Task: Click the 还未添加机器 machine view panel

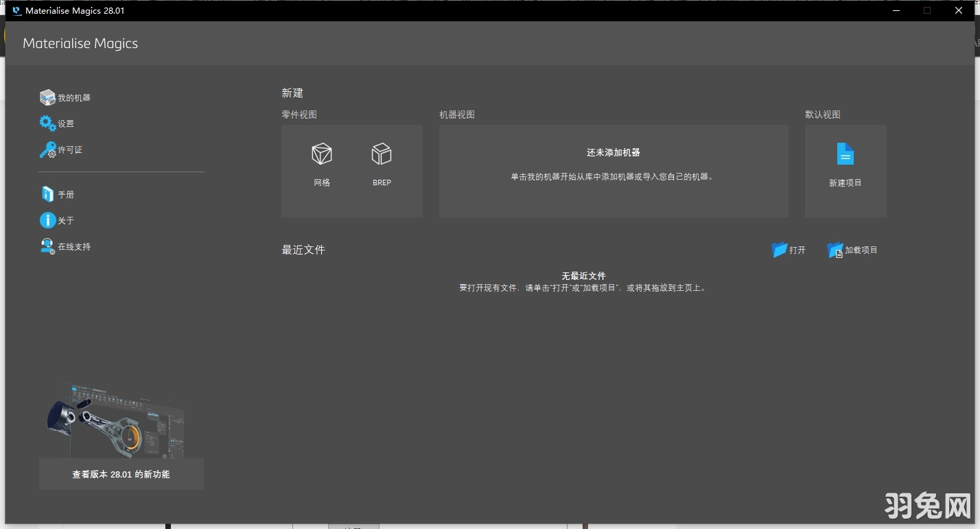Action: (x=613, y=170)
